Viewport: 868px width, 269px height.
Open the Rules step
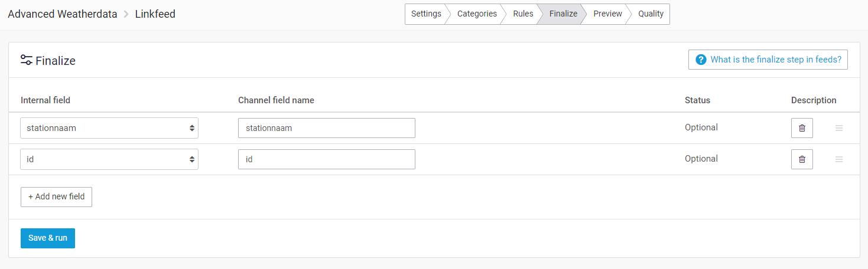(x=523, y=14)
